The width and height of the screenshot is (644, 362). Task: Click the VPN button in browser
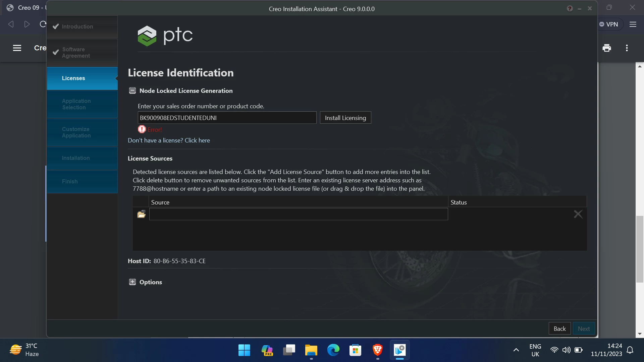coord(609,24)
